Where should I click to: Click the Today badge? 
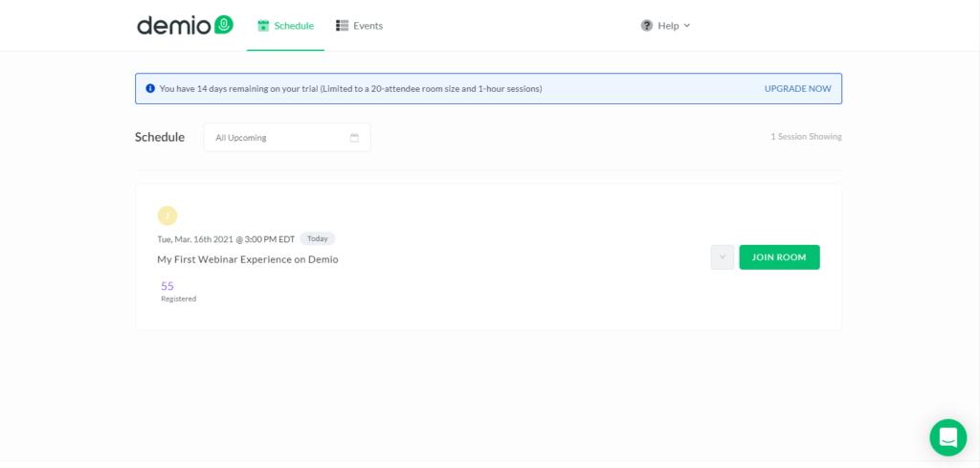tap(318, 238)
